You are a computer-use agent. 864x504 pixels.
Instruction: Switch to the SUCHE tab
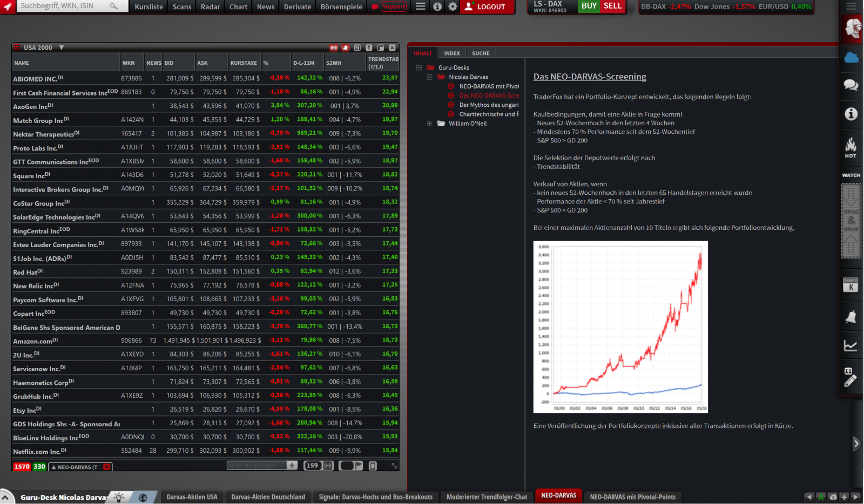(481, 53)
